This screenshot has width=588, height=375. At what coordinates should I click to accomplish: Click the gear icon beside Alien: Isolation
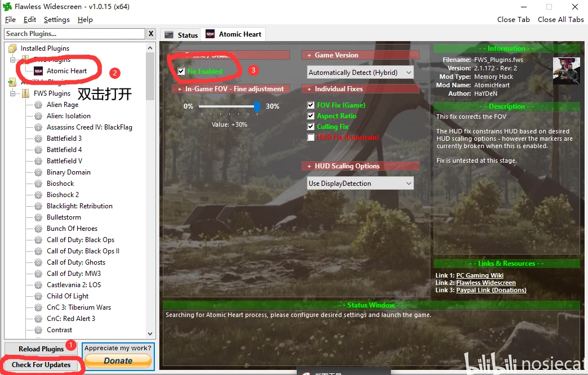tap(38, 116)
